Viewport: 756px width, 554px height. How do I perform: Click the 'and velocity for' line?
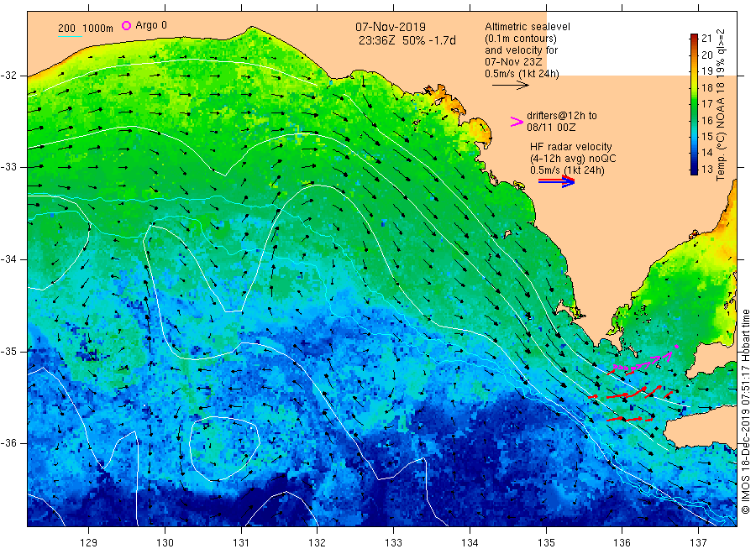[521, 50]
